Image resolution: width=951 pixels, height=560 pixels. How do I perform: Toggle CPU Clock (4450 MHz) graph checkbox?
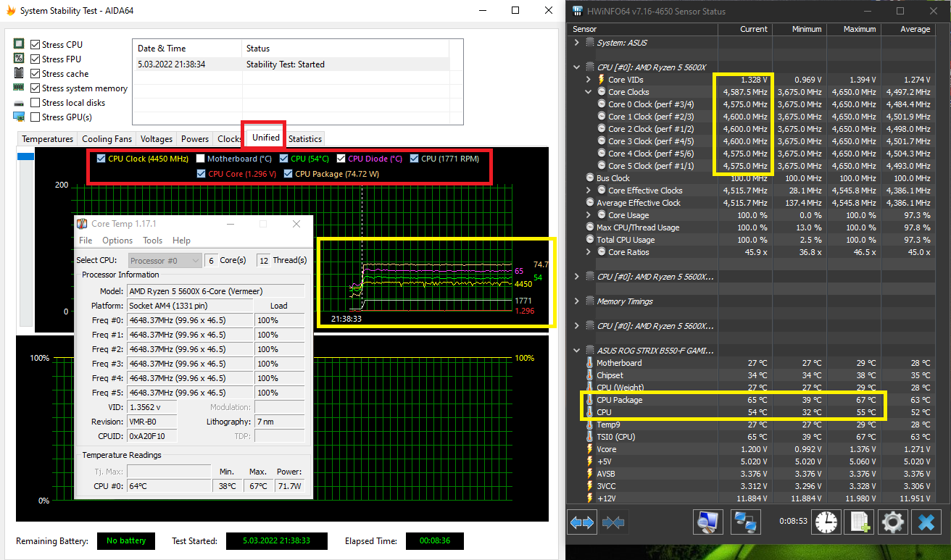(100, 159)
